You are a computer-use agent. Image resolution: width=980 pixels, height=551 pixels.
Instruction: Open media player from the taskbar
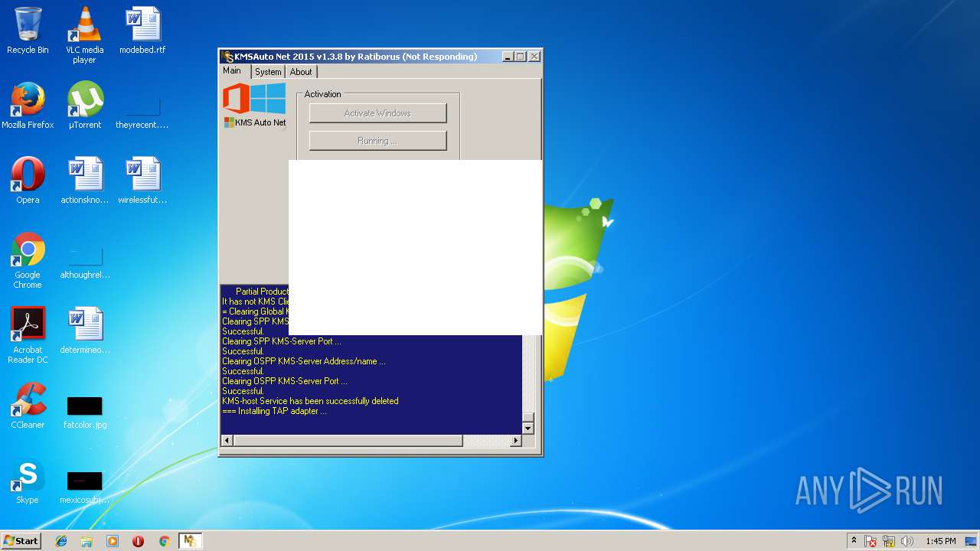(113, 541)
